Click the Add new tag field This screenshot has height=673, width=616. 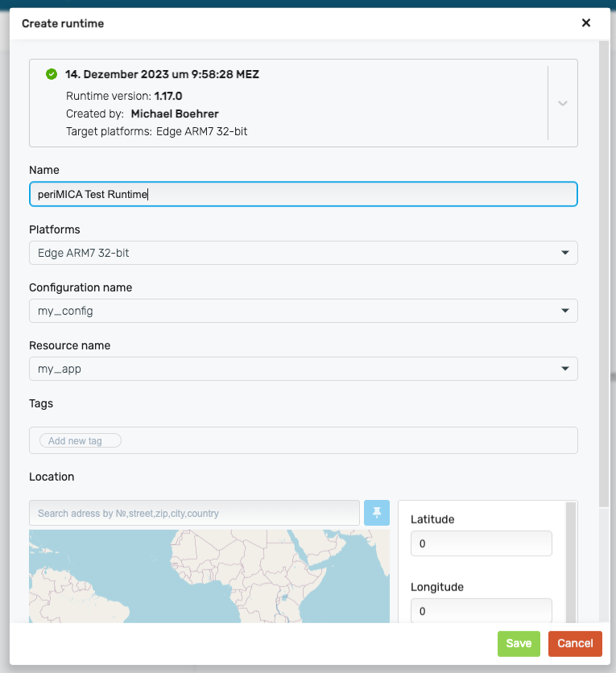pos(81,440)
